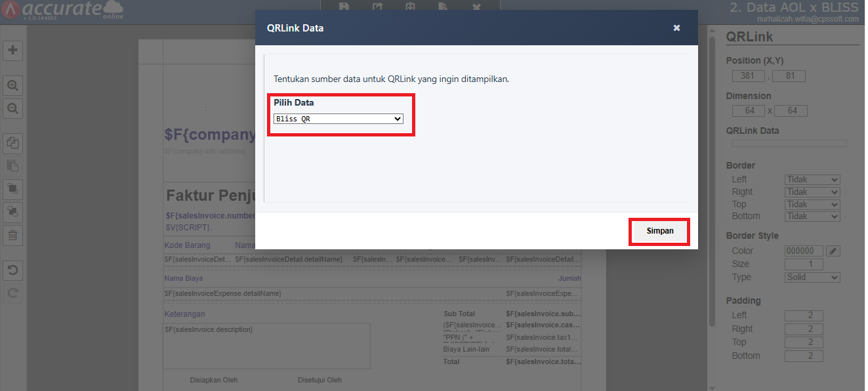Click the send to back icon
Image resolution: width=868 pixels, height=391 pixels.
pos(12,212)
